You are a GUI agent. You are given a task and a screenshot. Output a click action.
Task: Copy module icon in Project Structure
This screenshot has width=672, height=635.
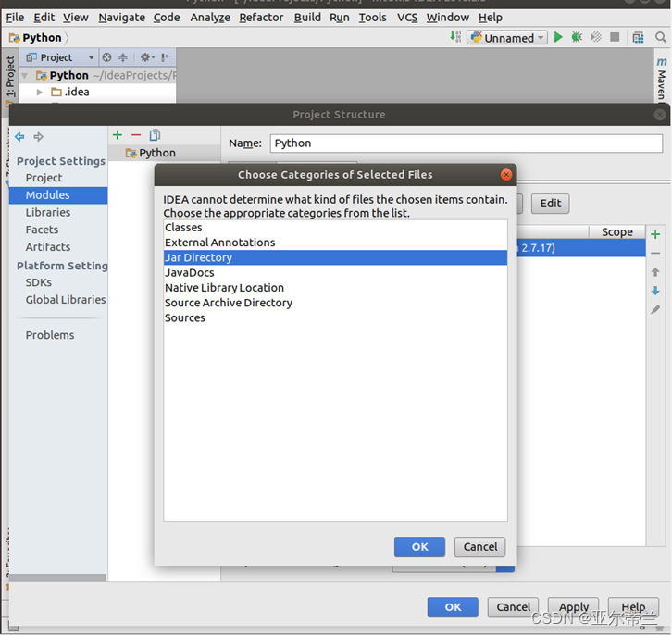point(155,135)
